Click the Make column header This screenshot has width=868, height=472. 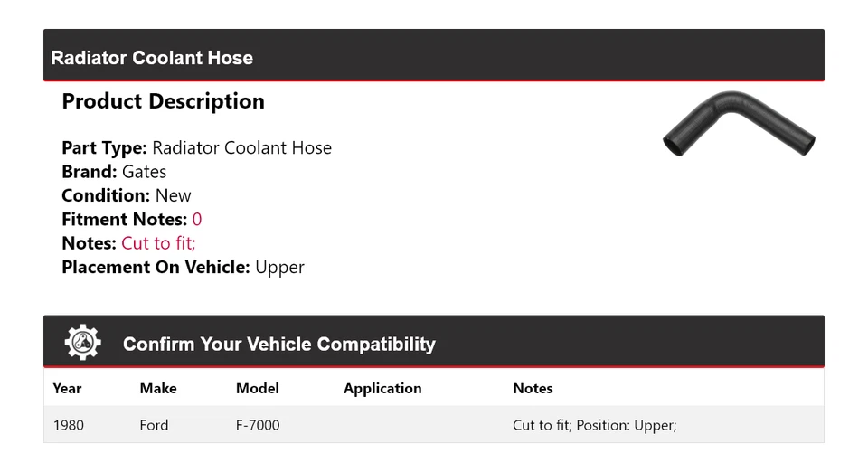point(158,389)
